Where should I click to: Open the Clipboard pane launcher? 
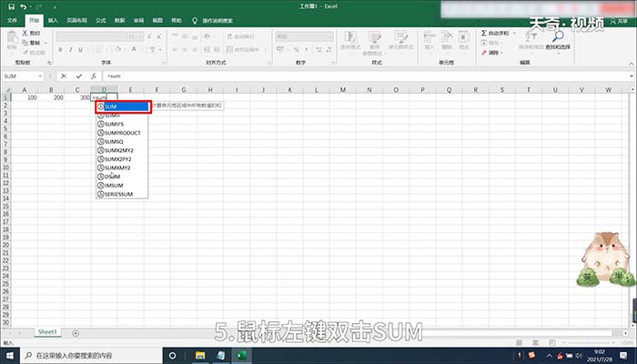(x=49, y=63)
